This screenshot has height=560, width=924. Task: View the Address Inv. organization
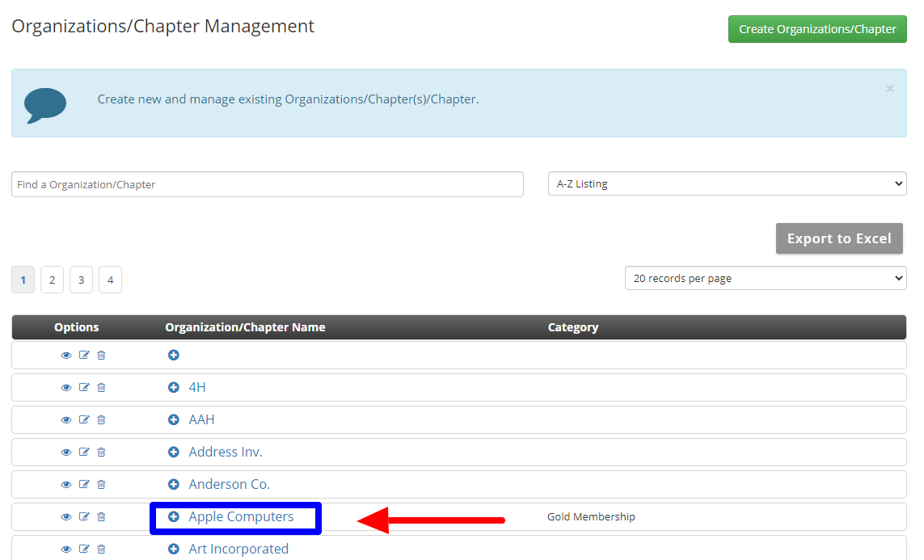(66, 453)
